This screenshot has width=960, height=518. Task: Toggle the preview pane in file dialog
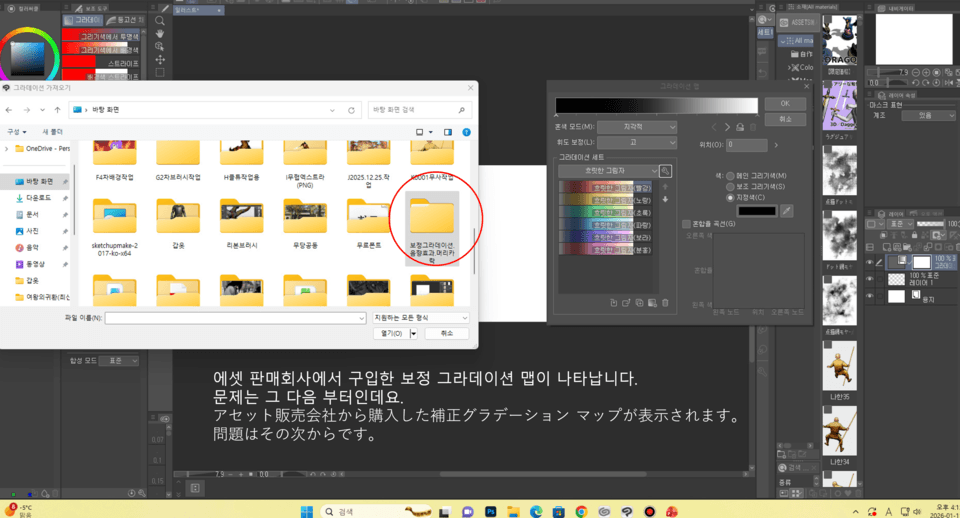pos(448,132)
